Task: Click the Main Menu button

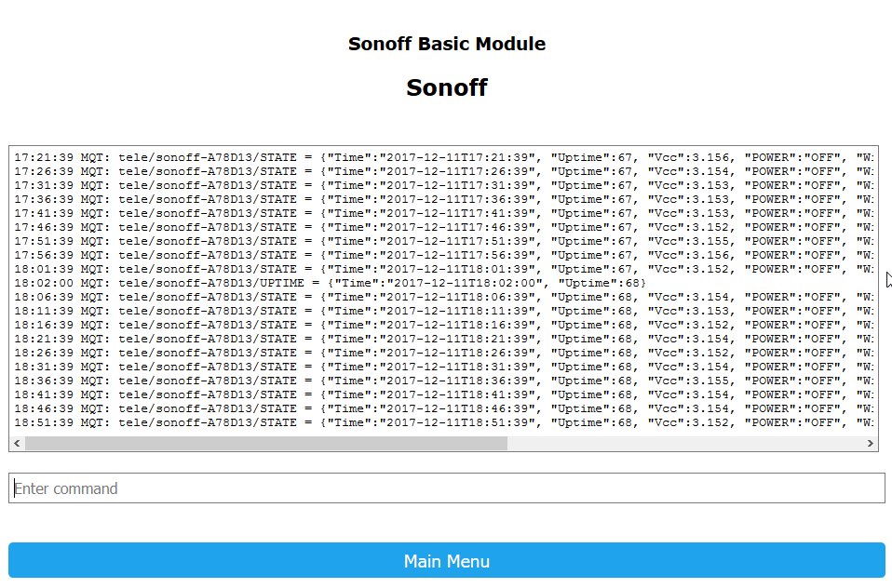Action: tap(447, 561)
